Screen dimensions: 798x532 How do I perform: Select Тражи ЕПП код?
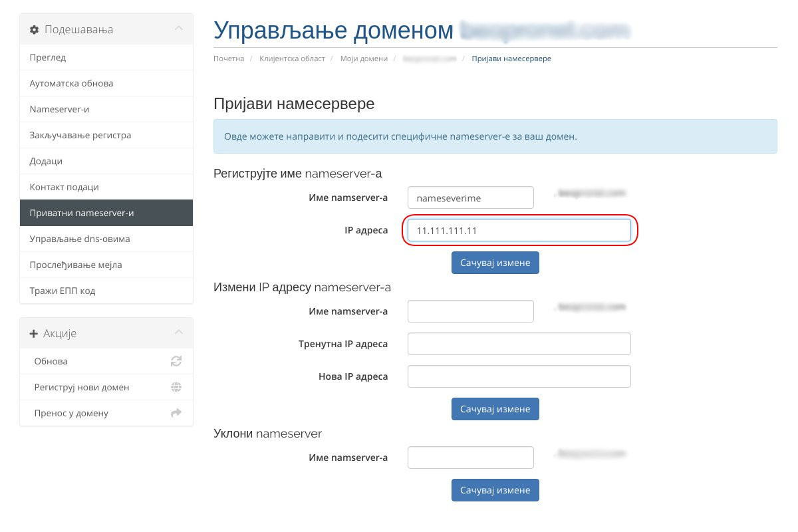106,291
